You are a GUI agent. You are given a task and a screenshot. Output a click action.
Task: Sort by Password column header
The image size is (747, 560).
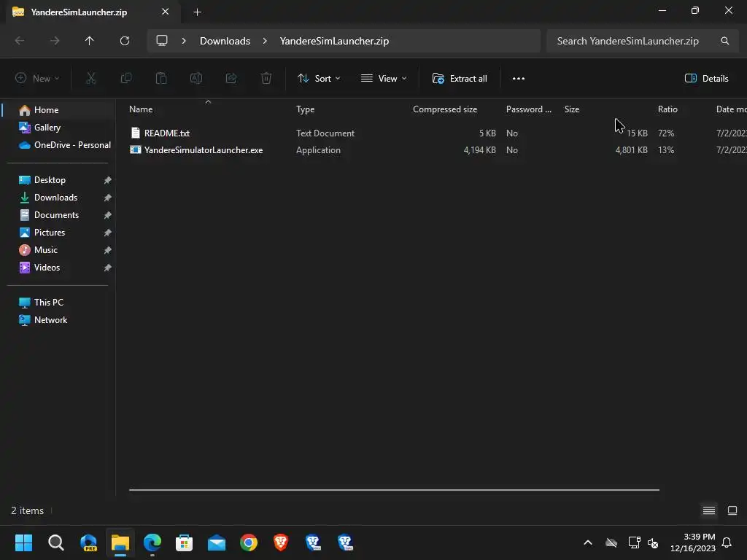[528, 109]
